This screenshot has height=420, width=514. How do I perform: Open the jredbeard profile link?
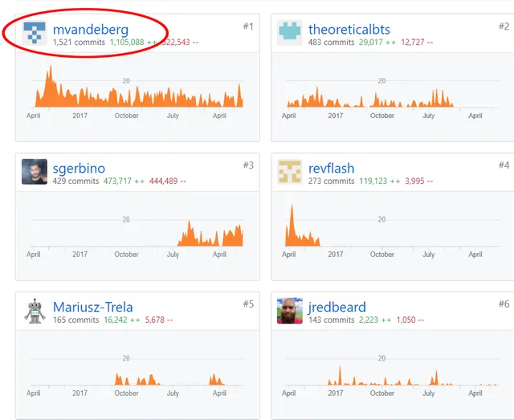click(x=337, y=308)
